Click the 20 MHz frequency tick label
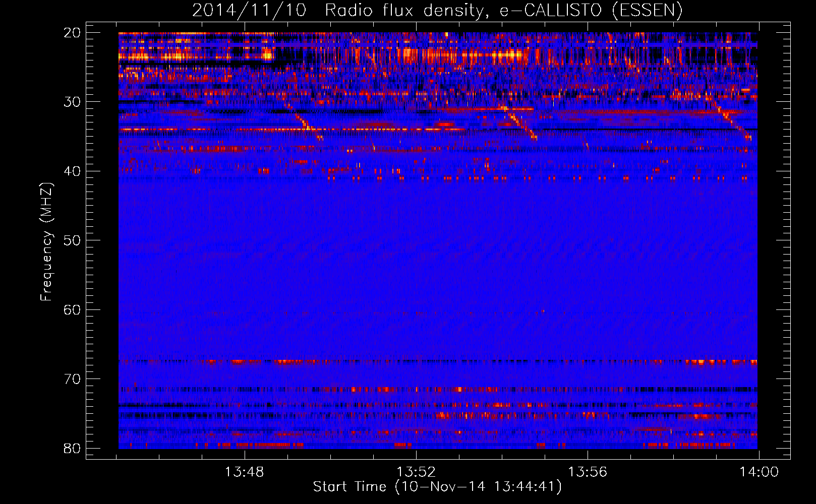Image resolution: width=816 pixels, height=504 pixels. [72, 33]
